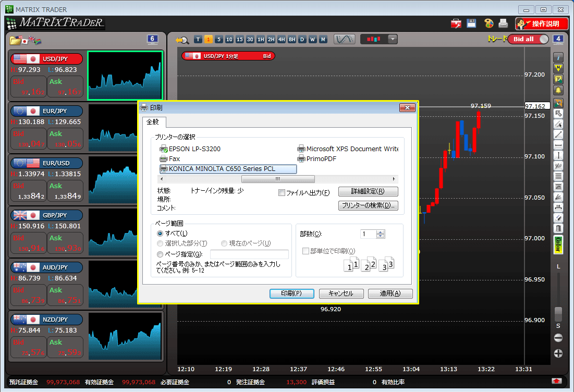
Task: Click the zoom in plus icon
Action: pos(558,353)
